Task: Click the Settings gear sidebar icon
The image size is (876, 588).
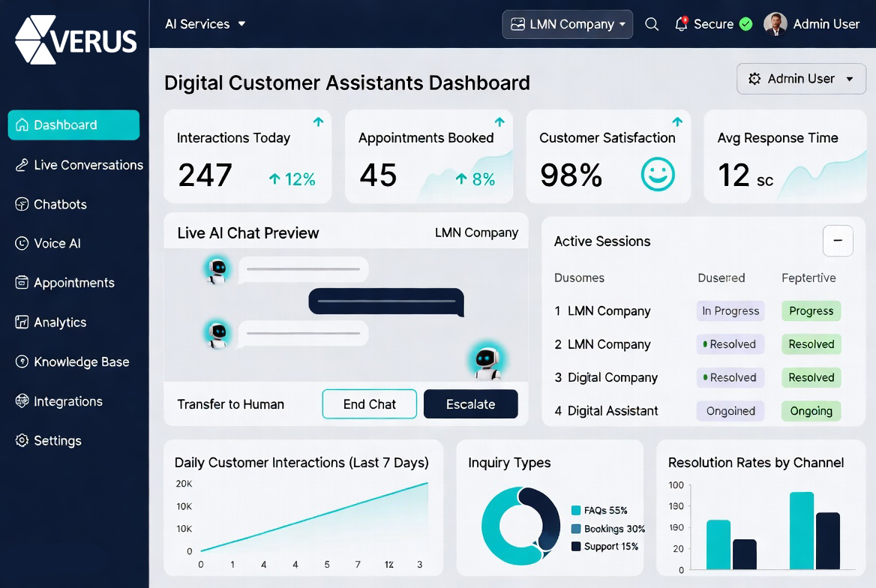Action: click(x=22, y=440)
